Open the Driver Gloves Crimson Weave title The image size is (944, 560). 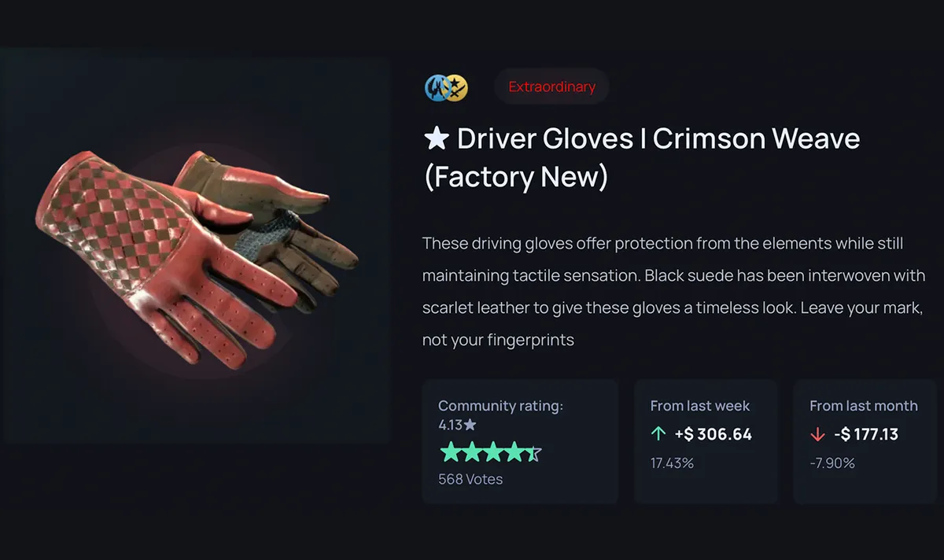642,157
